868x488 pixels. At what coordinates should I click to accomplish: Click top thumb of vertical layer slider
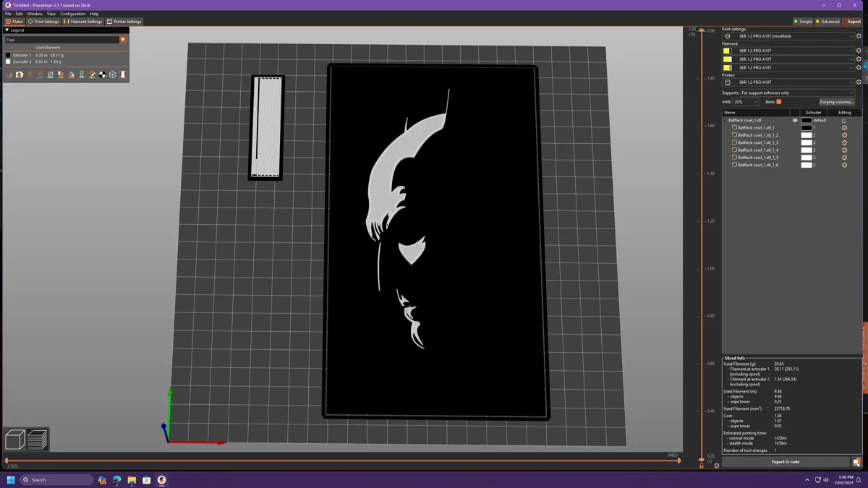(x=701, y=30)
